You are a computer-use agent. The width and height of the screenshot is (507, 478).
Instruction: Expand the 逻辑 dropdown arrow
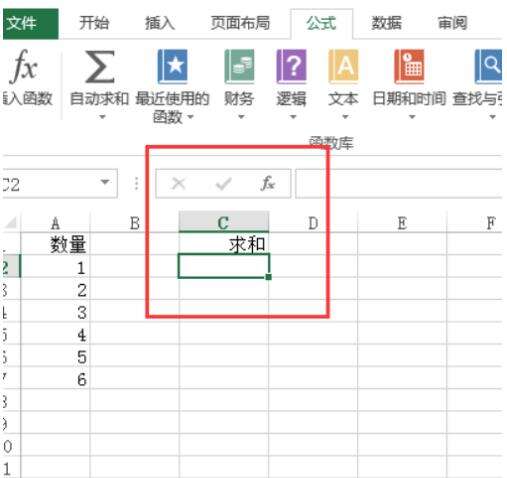coord(293,117)
